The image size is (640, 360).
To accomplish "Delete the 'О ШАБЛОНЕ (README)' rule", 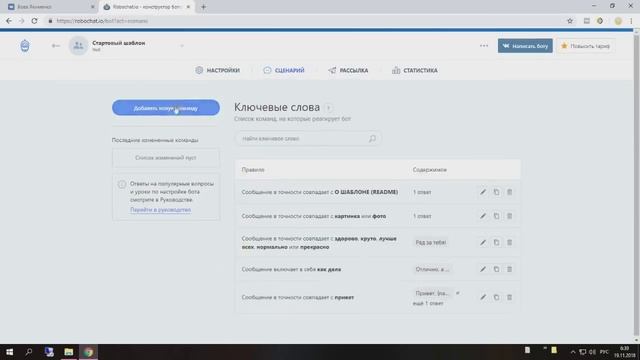I will click(509, 192).
